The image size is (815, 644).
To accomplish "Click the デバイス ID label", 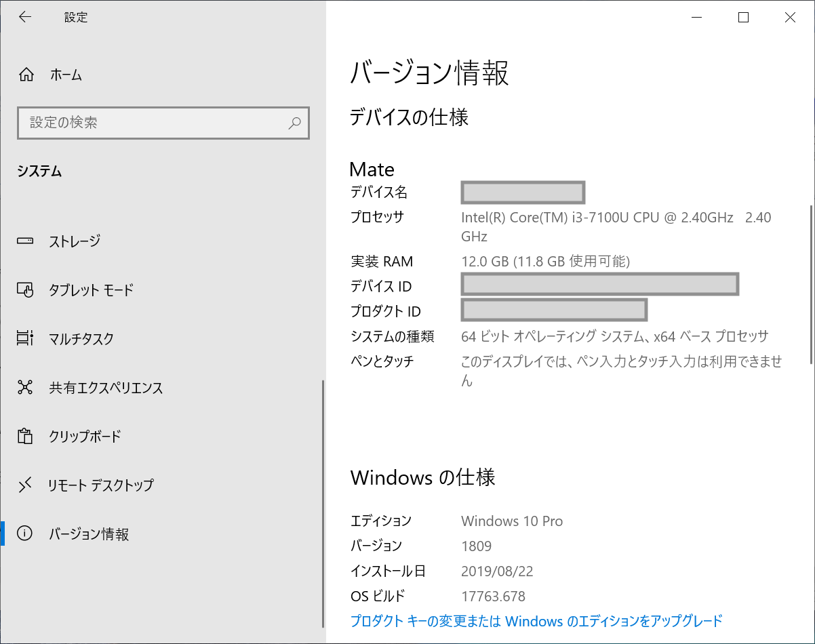I will [x=381, y=287].
